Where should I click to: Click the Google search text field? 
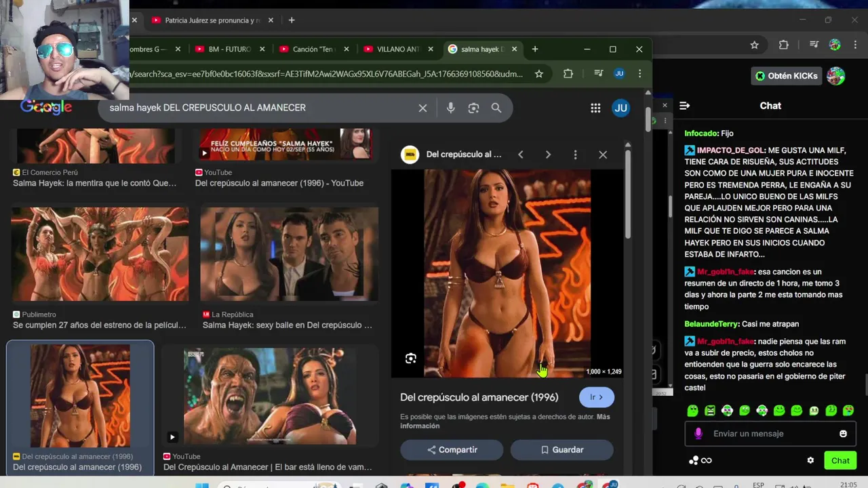[261, 108]
